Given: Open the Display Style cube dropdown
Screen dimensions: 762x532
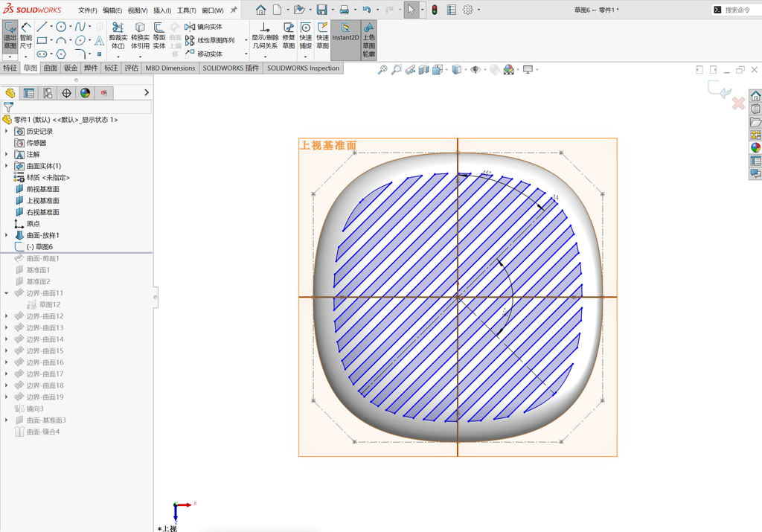Looking at the screenshot, I should [x=465, y=70].
